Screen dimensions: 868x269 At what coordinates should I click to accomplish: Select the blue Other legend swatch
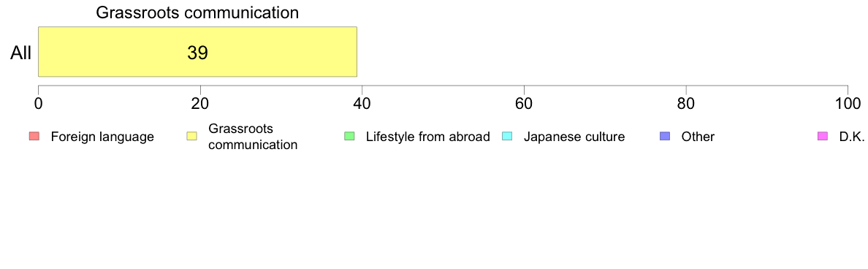tap(665, 136)
